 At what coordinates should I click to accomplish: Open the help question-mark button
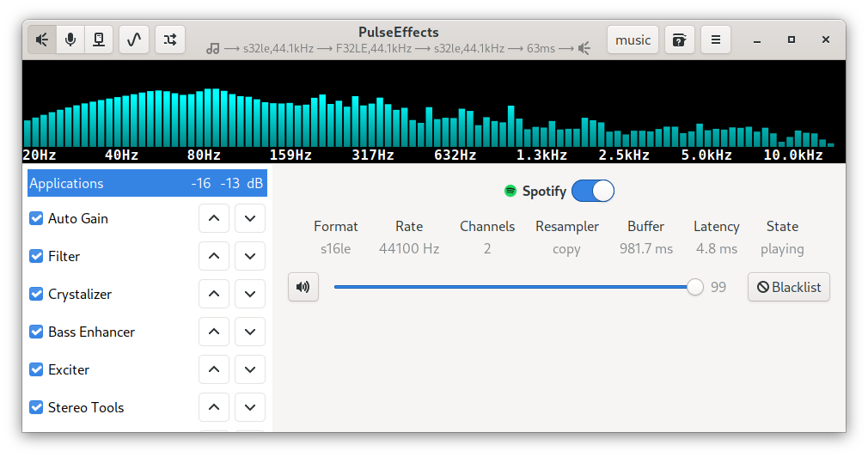pos(679,40)
